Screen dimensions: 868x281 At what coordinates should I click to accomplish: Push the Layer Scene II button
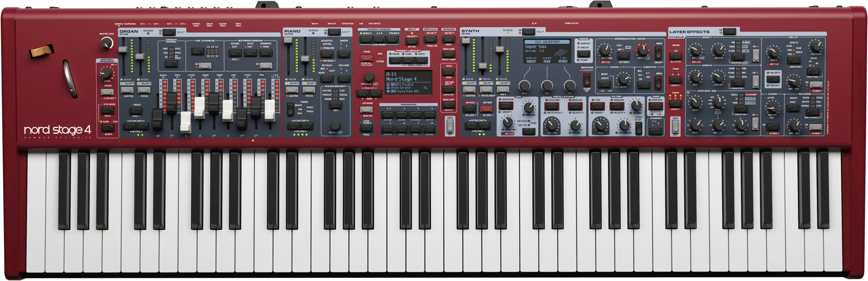(366, 129)
